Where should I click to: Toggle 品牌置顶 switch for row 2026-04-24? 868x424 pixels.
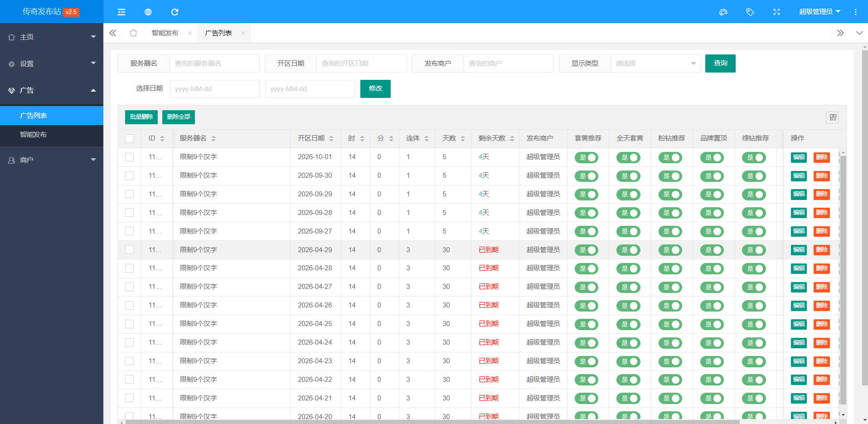coord(712,343)
